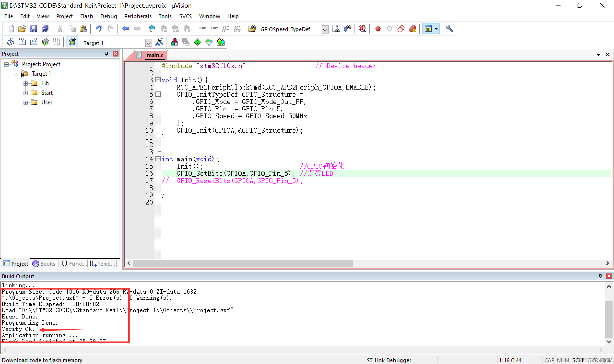Click the main.c editor tab

(154, 55)
